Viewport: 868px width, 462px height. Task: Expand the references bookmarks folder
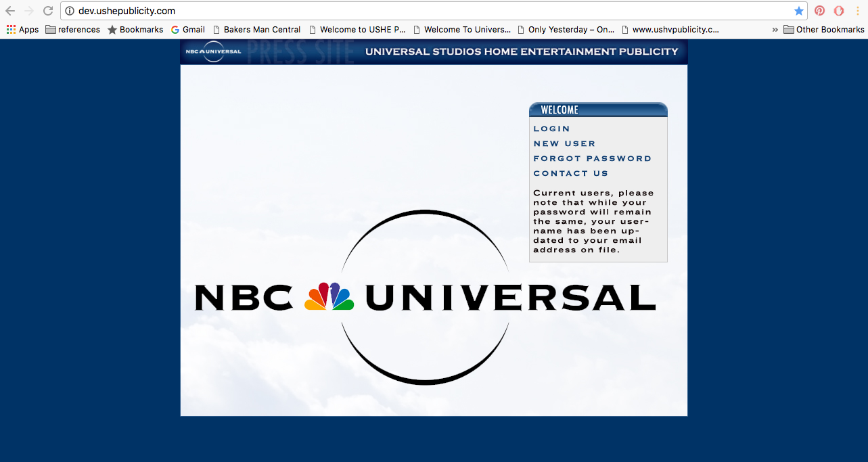72,30
